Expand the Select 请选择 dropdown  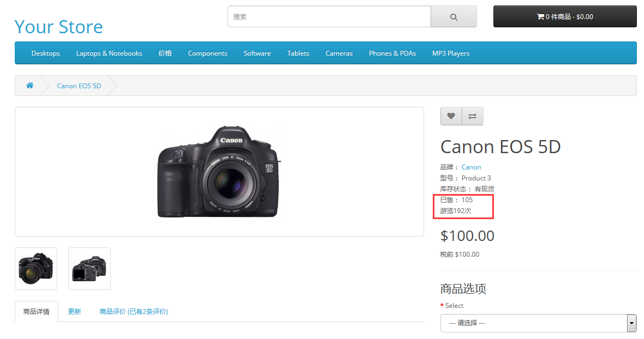click(x=538, y=323)
